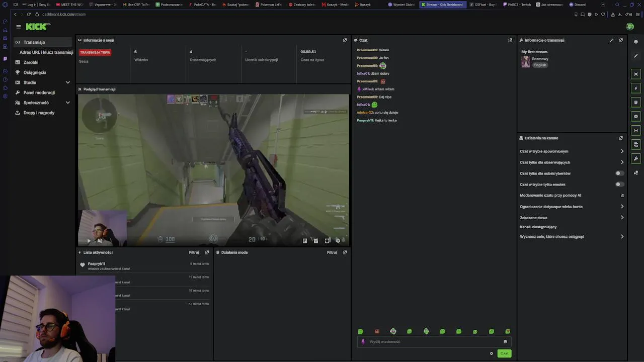Open Adres URL i klucz transmisji
This screenshot has width=644, height=362.
point(46,52)
